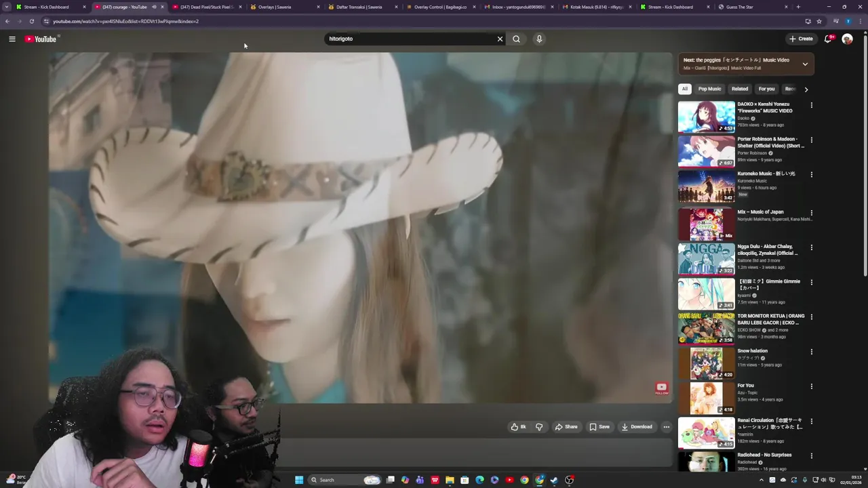The width and height of the screenshot is (868, 488).
Task: Open File Explorer from the taskbar
Action: tap(450, 480)
